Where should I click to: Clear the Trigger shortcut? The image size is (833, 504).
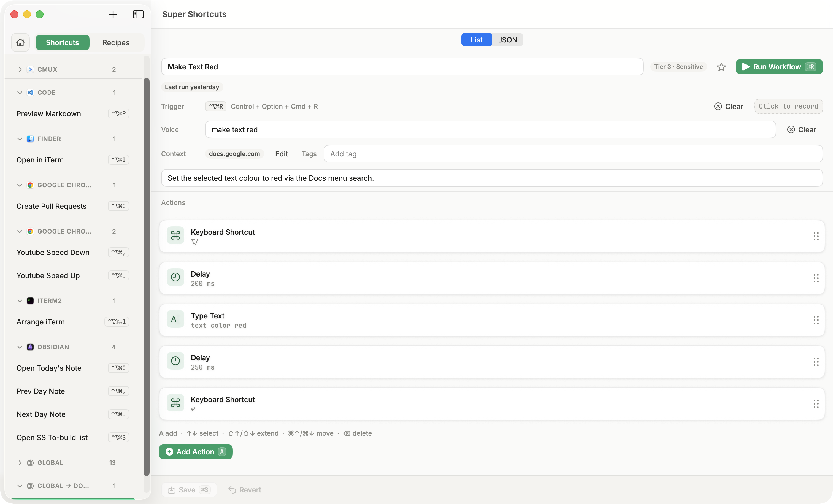(729, 106)
